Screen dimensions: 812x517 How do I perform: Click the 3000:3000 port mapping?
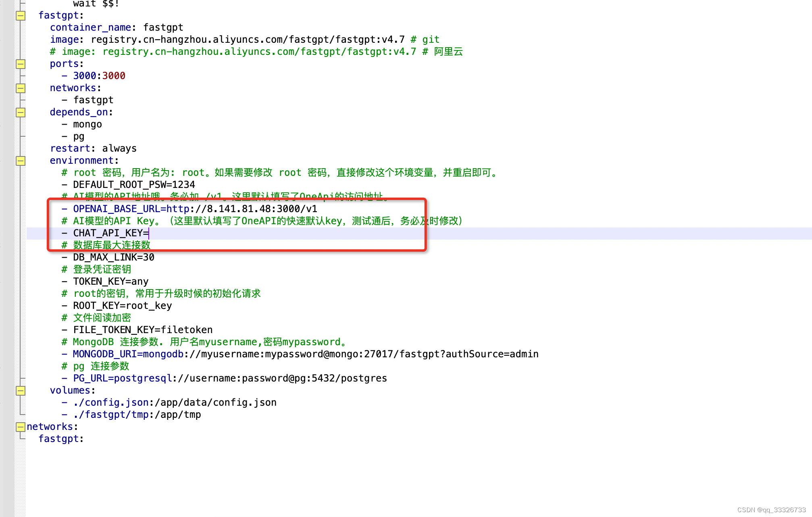tap(99, 76)
